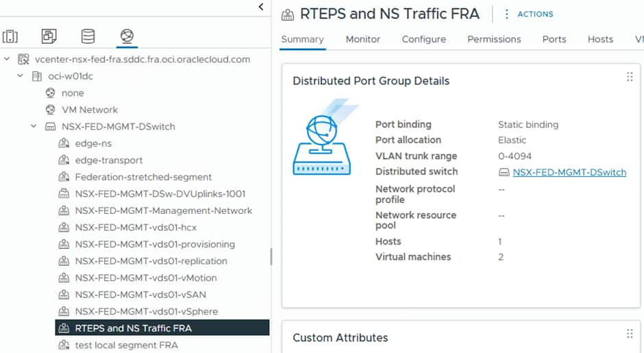
Task: Select edge-ns port group
Action: tap(93, 143)
